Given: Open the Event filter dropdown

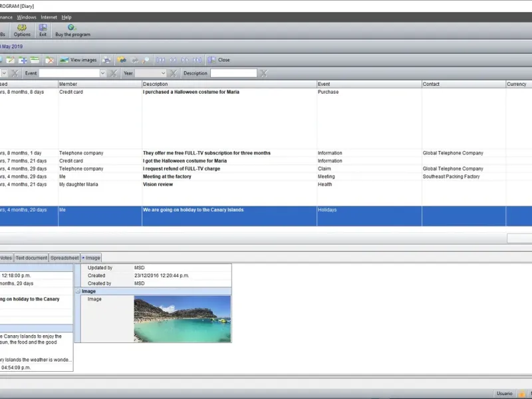Looking at the screenshot, I should [102, 73].
